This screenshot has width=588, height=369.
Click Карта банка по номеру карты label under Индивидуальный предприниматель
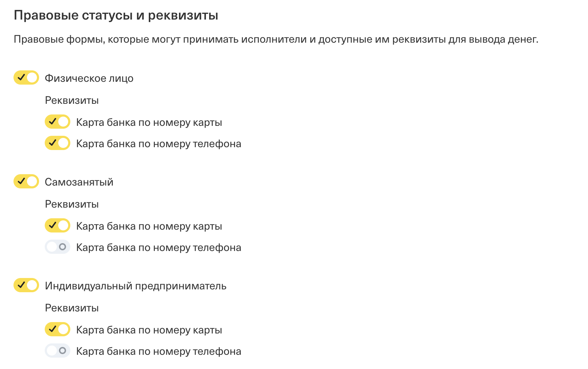click(x=149, y=330)
